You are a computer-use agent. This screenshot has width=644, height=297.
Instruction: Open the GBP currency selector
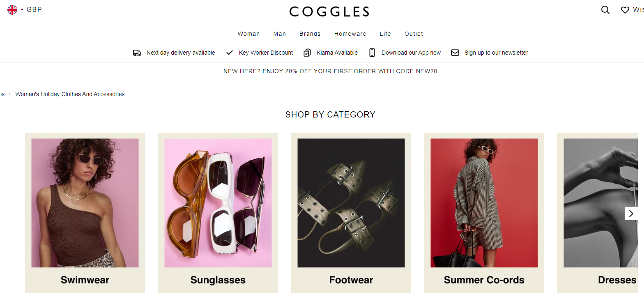tap(34, 9)
